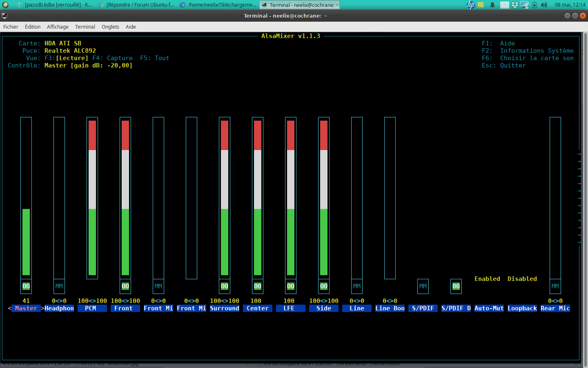
Task: Select the Loopback Disabled option
Action: (x=522, y=279)
